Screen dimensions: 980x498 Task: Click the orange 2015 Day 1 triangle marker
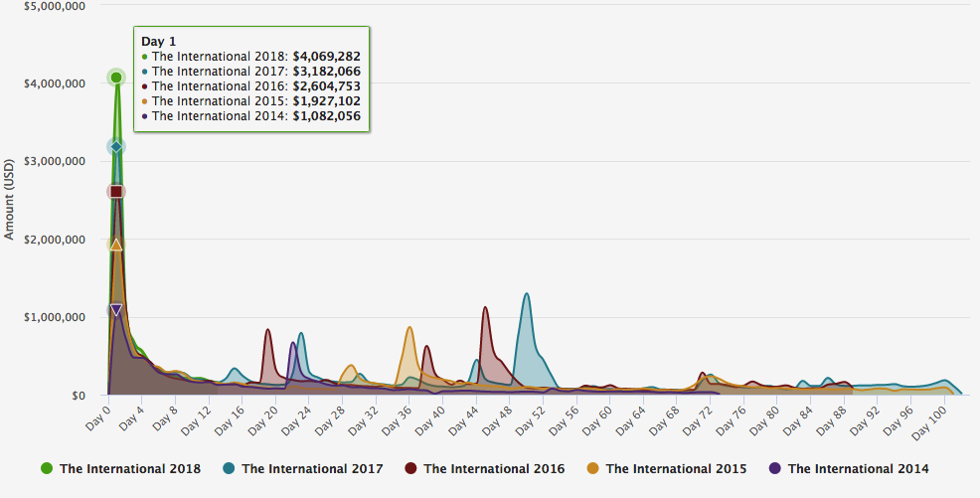tap(116, 245)
